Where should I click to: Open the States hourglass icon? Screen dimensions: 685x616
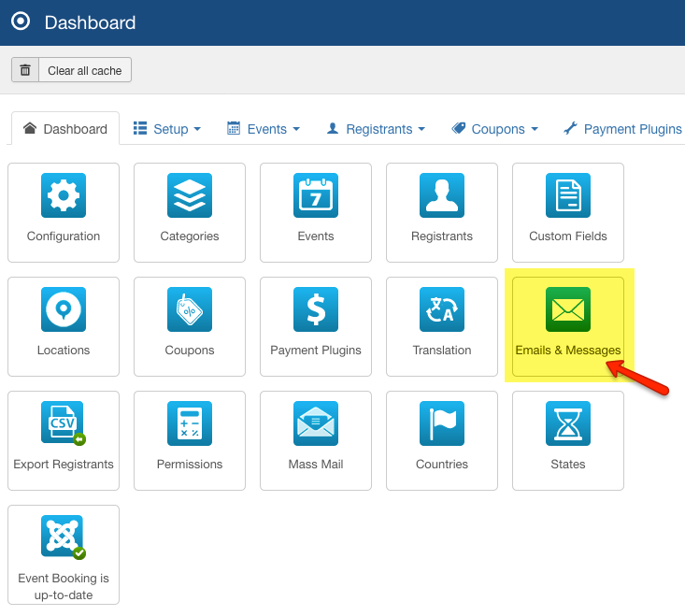[568, 423]
